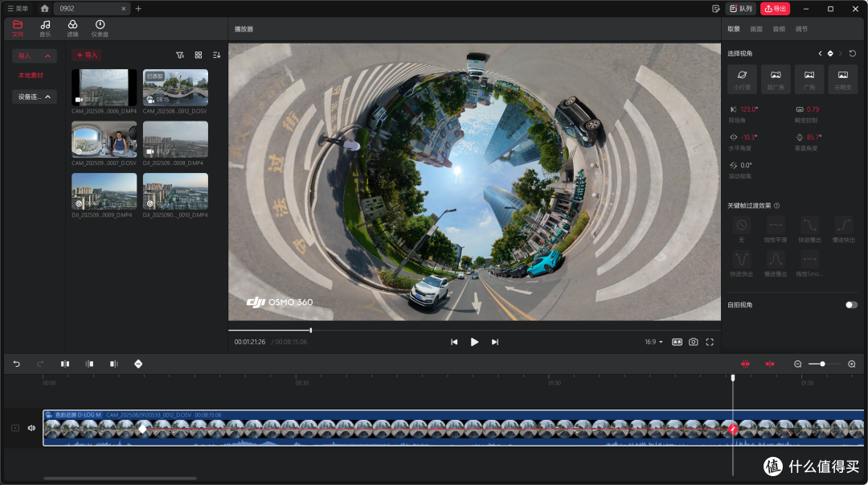The image size is (868, 485).
Task: Switch to the 调节 tab
Action: (801, 29)
